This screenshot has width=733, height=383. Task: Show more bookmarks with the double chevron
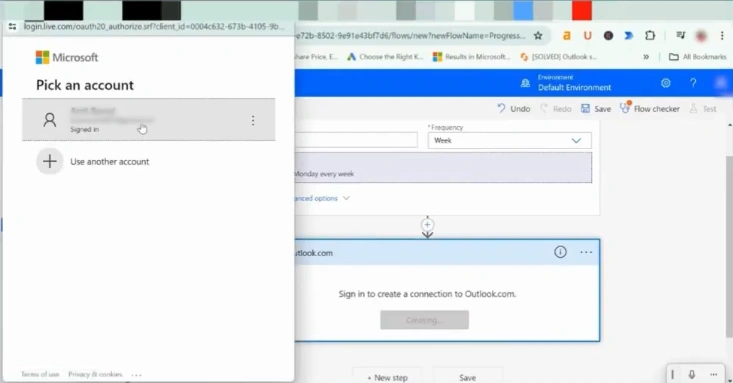[x=646, y=57]
